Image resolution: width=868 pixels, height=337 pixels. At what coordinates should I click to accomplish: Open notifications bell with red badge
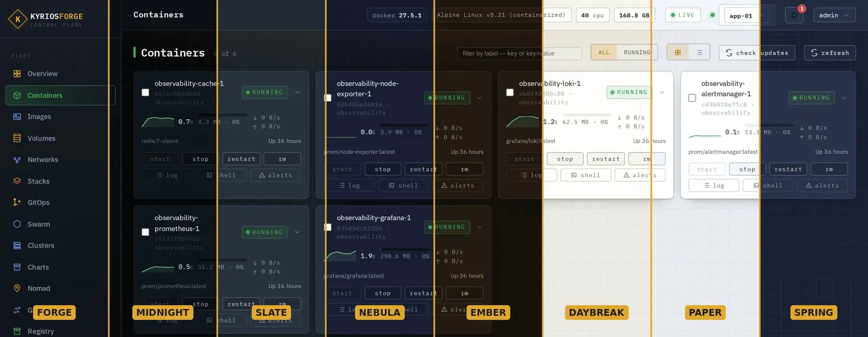[x=794, y=15]
